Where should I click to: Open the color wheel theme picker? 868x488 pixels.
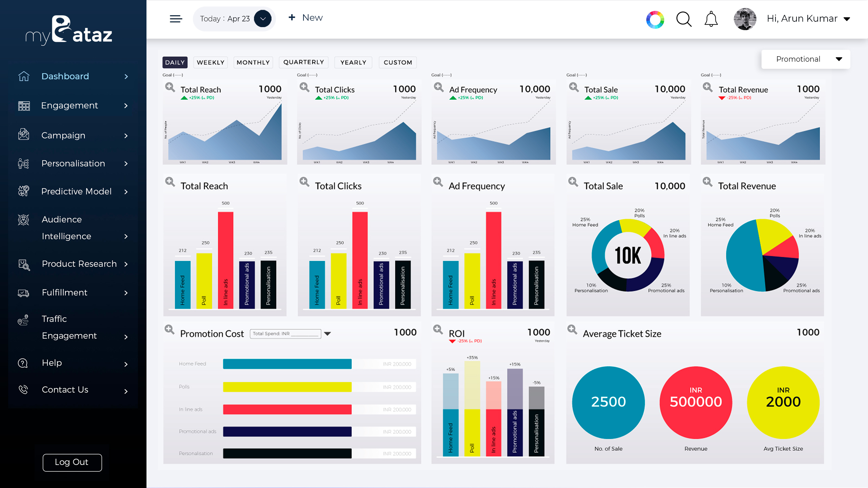pos(655,20)
